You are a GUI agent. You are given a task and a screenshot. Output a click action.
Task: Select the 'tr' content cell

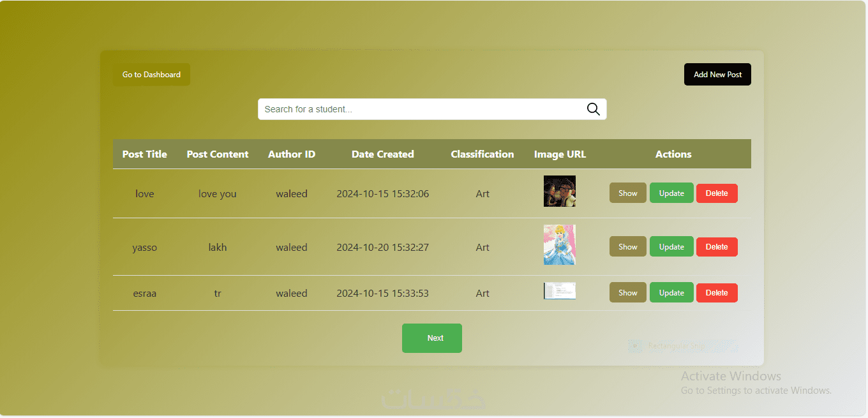pos(218,293)
